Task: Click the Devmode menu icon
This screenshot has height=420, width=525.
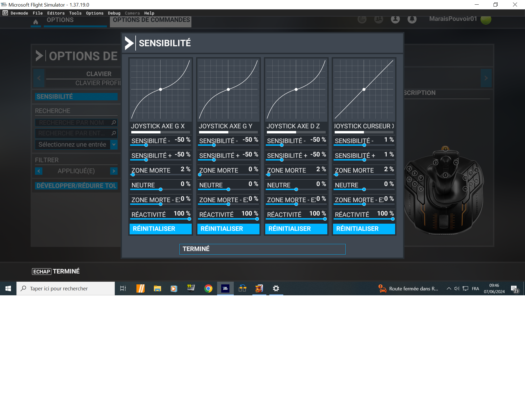Action: tap(5, 13)
